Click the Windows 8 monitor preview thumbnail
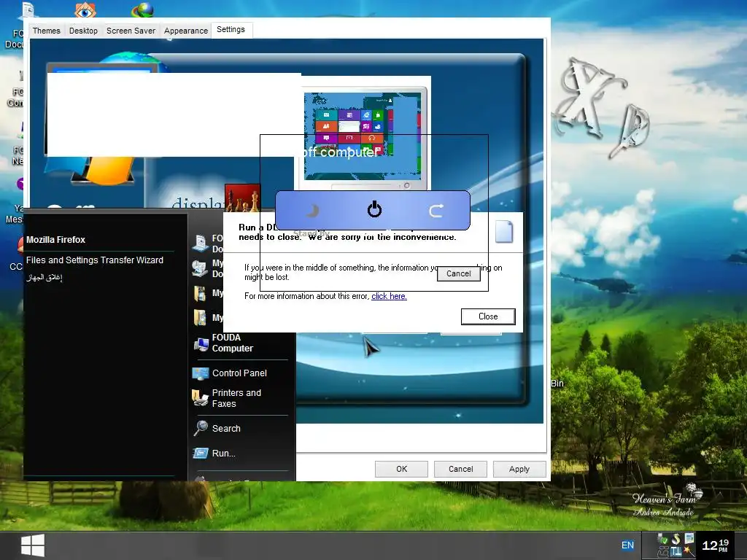This screenshot has height=560, width=747. [x=363, y=137]
